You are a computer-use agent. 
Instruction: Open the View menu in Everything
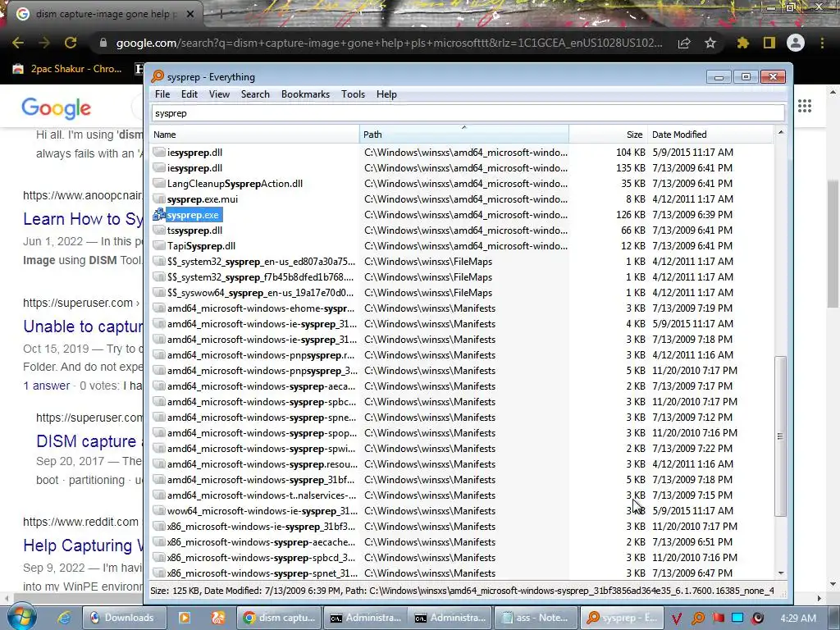pos(219,94)
